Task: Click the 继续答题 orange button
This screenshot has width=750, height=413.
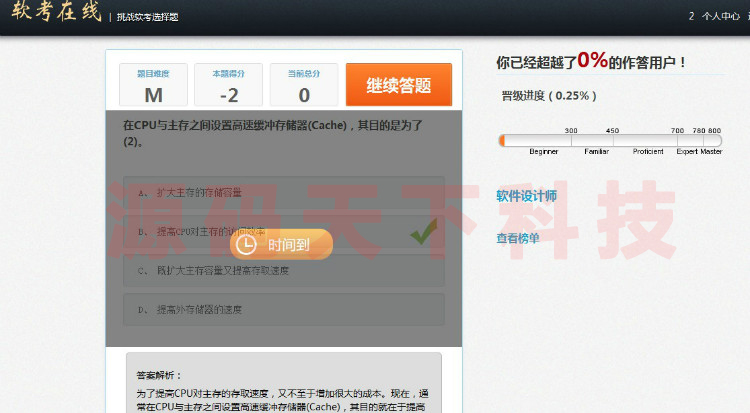Action: (x=398, y=85)
